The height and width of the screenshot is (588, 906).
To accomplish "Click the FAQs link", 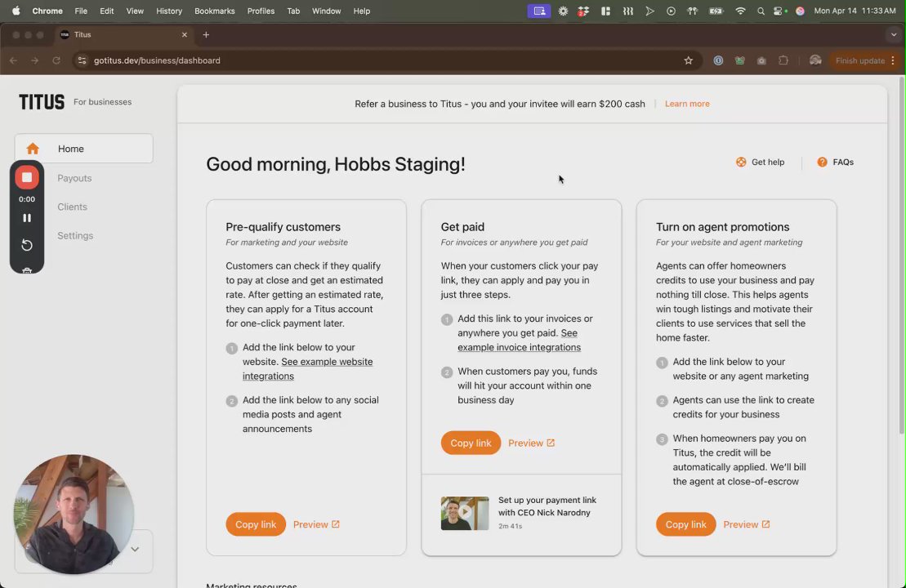I will pyautogui.click(x=835, y=162).
